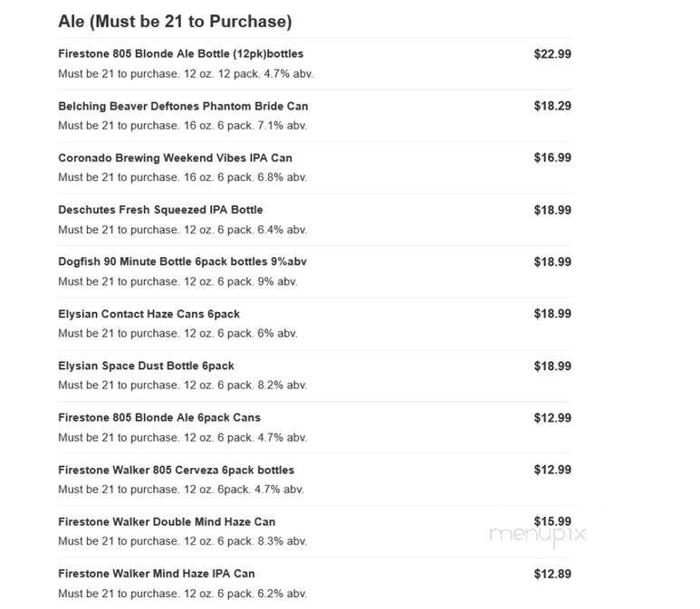
Task: Click the Dogfish 90 Minute description text
Action: [177, 281]
